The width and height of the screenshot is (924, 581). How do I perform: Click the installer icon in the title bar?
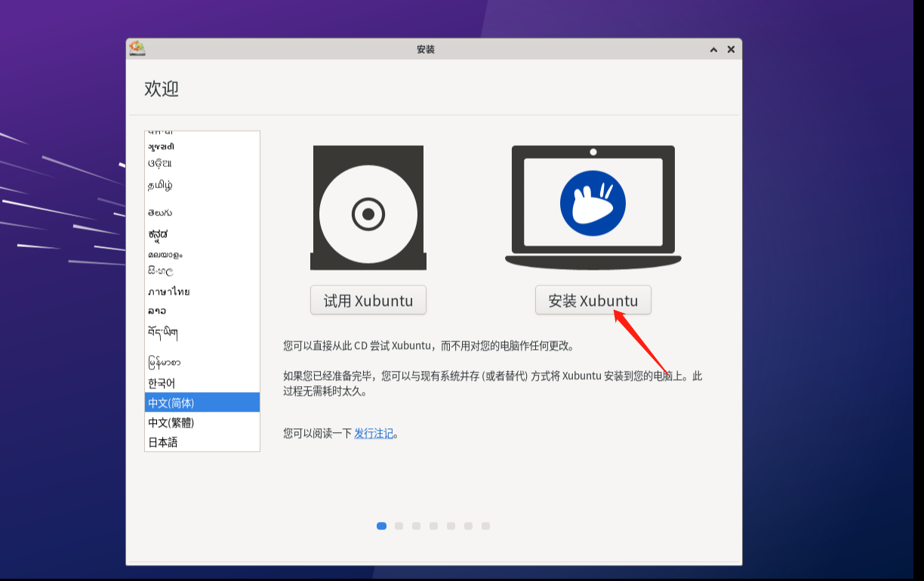click(x=137, y=48)
